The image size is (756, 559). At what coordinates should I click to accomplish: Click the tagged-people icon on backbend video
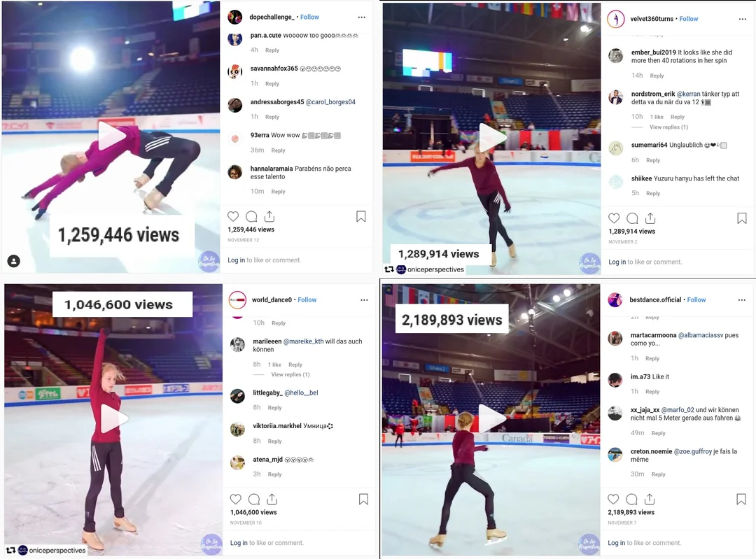[x=14, y=261]
